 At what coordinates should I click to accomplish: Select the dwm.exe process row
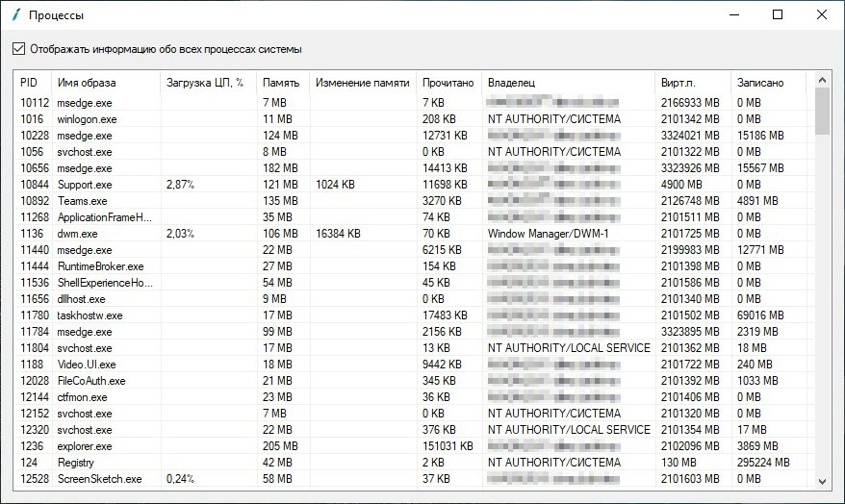point(77,234)
